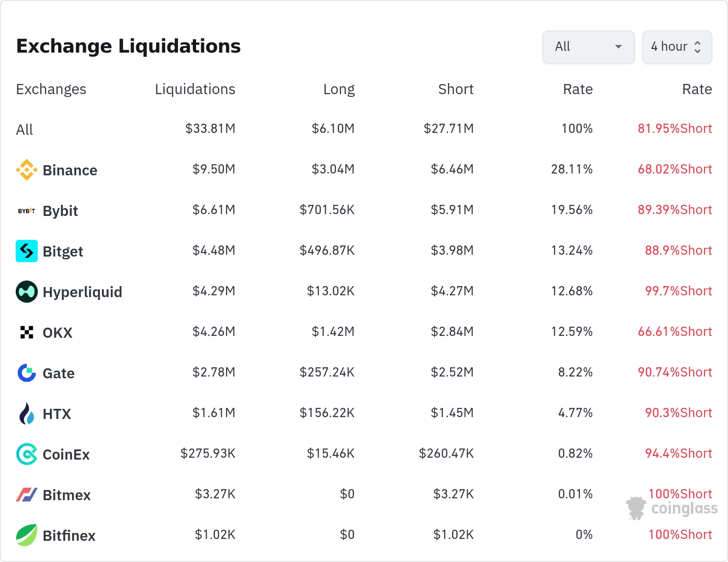
Task: Expand the 4 hour timeframe selector
Action: tap(677, 47)
